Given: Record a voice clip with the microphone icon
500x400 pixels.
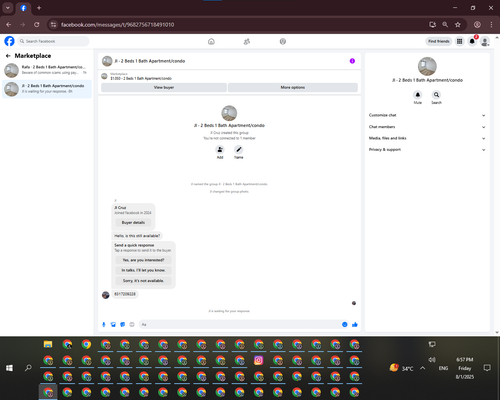Looking at the screenshot, I should [104, 324].
